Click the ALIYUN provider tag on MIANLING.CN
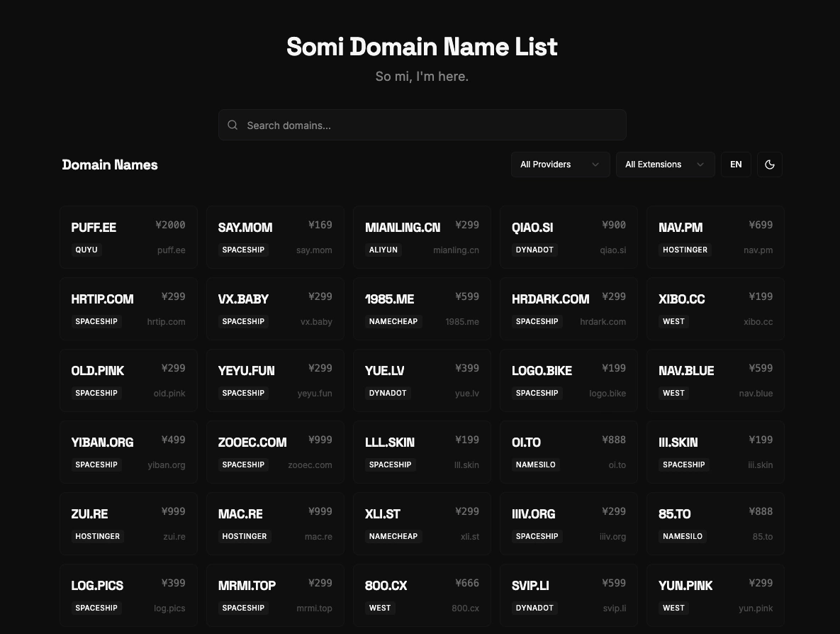The image size is (840, 634). pyautogui.click(x=383, y=250)
